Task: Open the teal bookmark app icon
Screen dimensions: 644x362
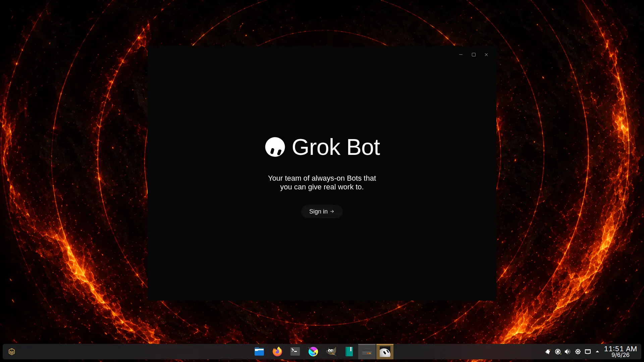Action: coord(349,352)
